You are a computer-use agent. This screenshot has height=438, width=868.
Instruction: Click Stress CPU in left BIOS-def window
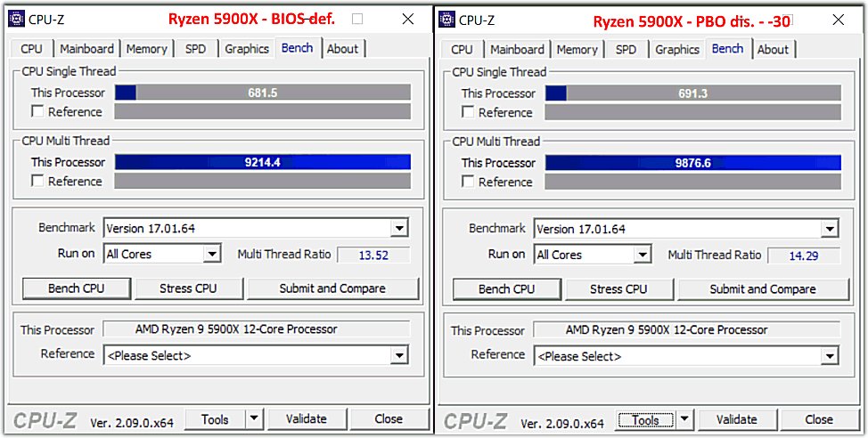pyautogui.click(x=188, y=288)
